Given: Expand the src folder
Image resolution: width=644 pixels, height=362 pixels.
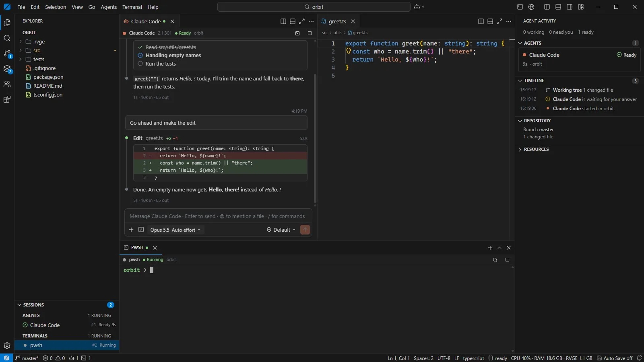Looking at the screenshot, I should 67,50.
